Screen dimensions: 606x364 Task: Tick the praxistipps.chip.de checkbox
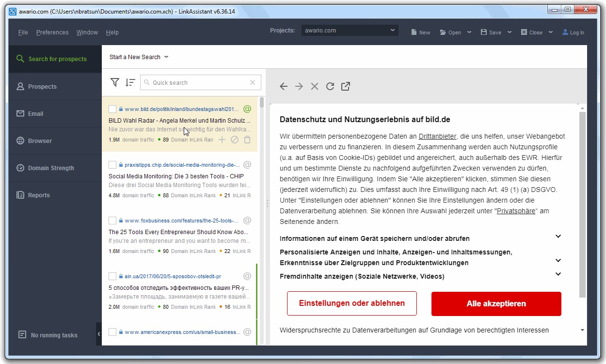click(x=112, y=165)
